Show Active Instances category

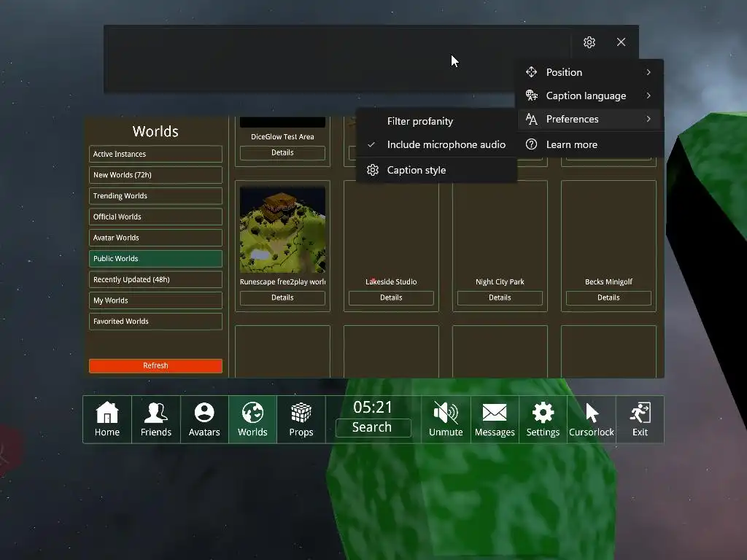155,154
